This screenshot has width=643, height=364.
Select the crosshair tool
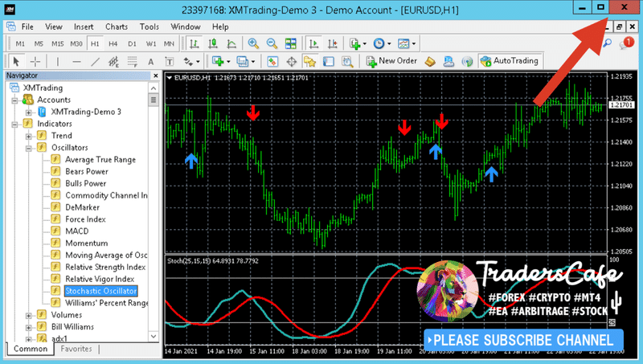(35, 62)
